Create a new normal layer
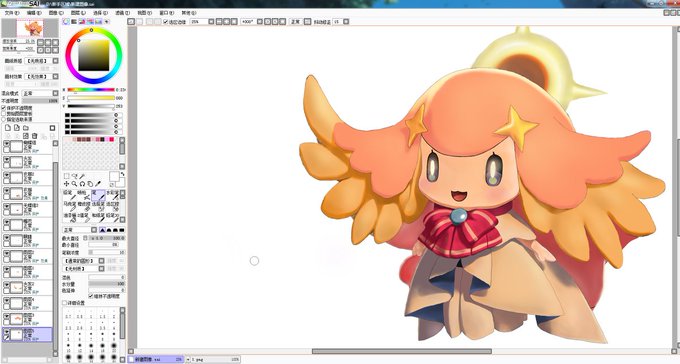This screenshot has height=364, width=680. pos(8,128)
